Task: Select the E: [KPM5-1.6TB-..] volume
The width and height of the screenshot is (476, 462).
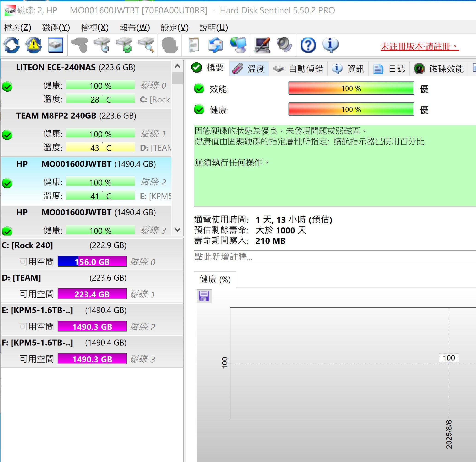Action: [92, 319]
